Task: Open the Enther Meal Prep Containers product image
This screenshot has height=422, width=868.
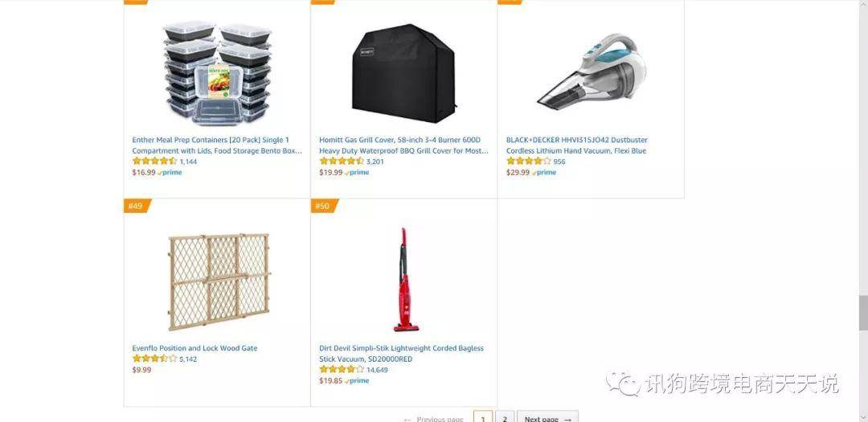Action: [x=218, y=73]
